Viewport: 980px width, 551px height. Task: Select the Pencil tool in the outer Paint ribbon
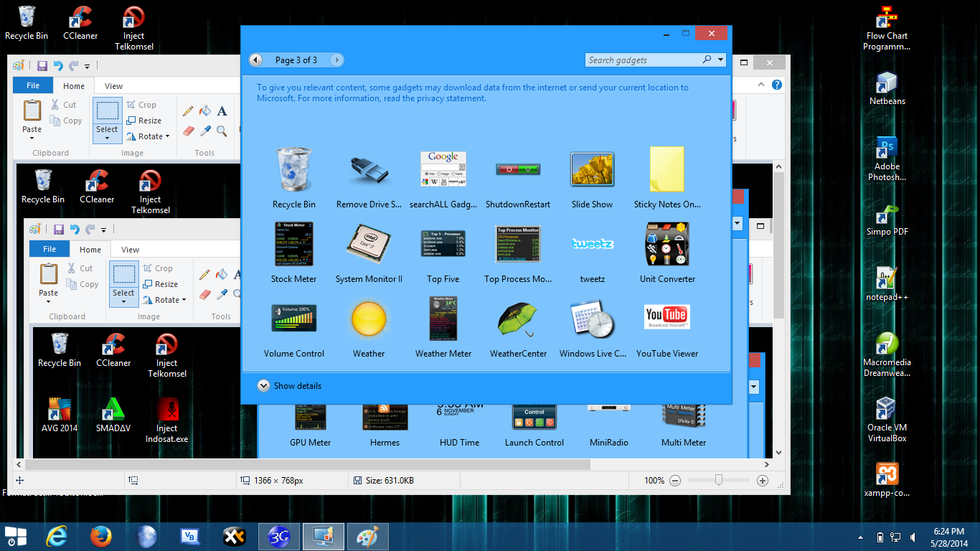188,110
